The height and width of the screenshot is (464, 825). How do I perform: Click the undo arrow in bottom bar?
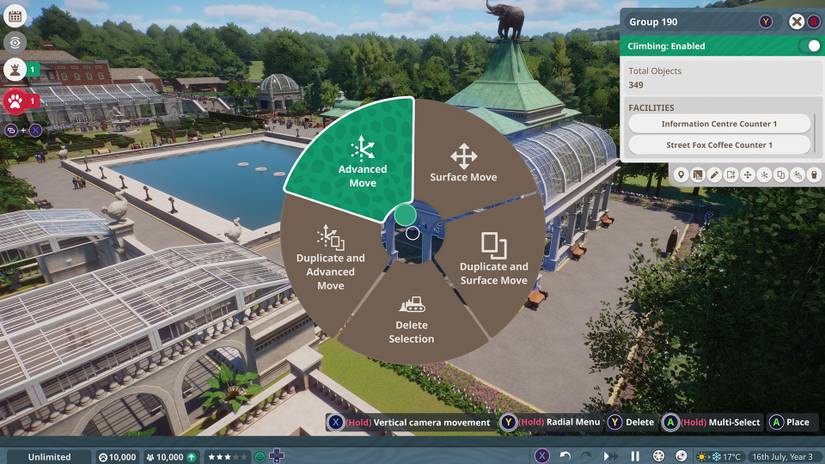pyautogui.click(x=565, y=456)
